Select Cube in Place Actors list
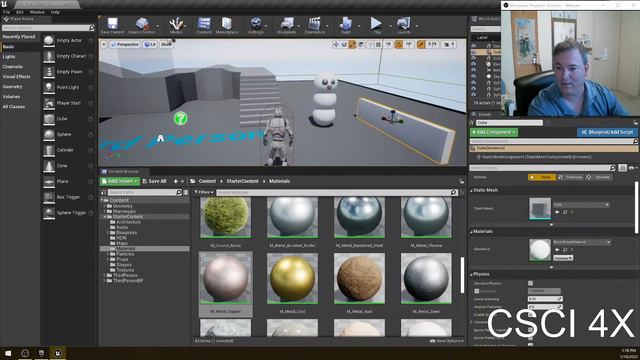640x360 pixels. click(68, 119)
